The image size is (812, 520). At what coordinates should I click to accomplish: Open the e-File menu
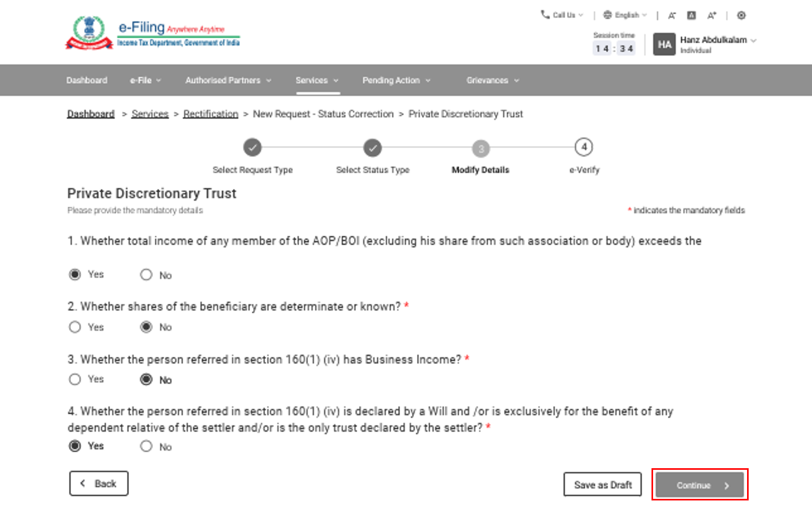145,80
